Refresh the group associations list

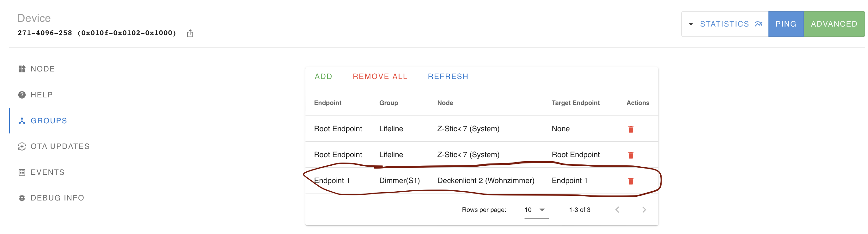[448, 77]
